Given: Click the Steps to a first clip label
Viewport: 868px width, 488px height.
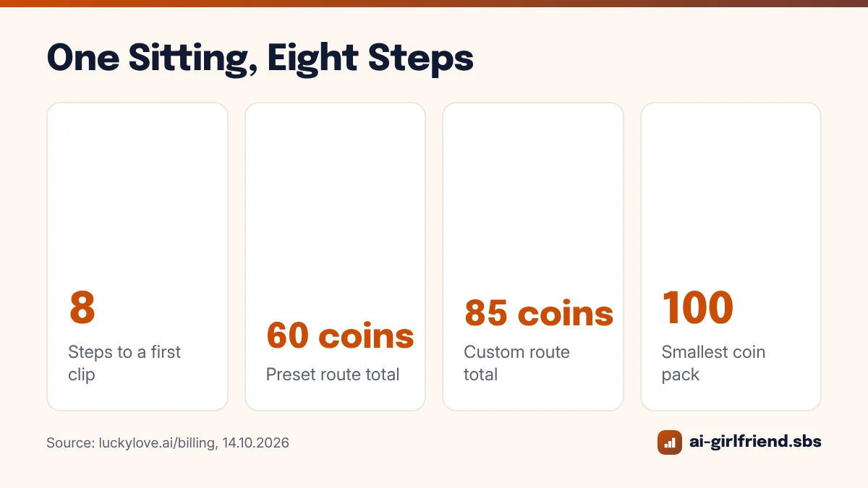Looking at the screenshot, I should (124, 363).
